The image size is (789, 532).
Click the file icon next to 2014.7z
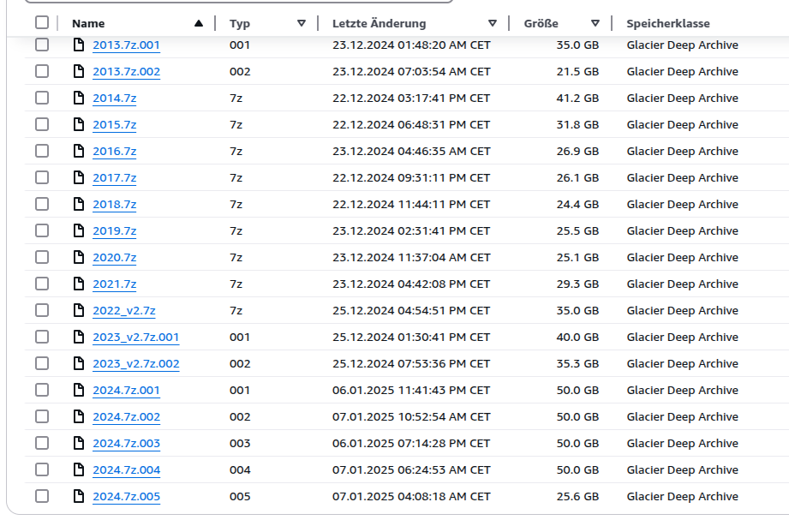[x=79, y=98]
